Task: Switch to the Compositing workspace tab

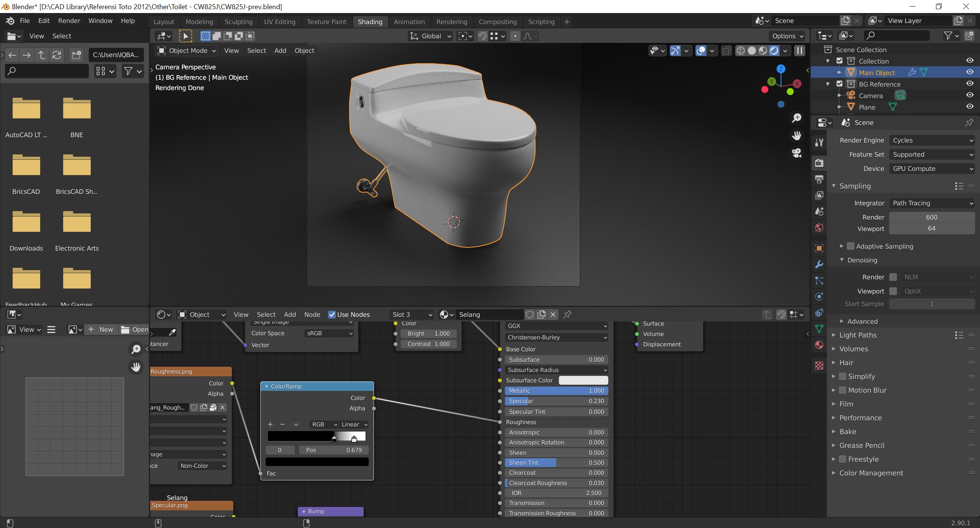Action: [x=497, y=22]
